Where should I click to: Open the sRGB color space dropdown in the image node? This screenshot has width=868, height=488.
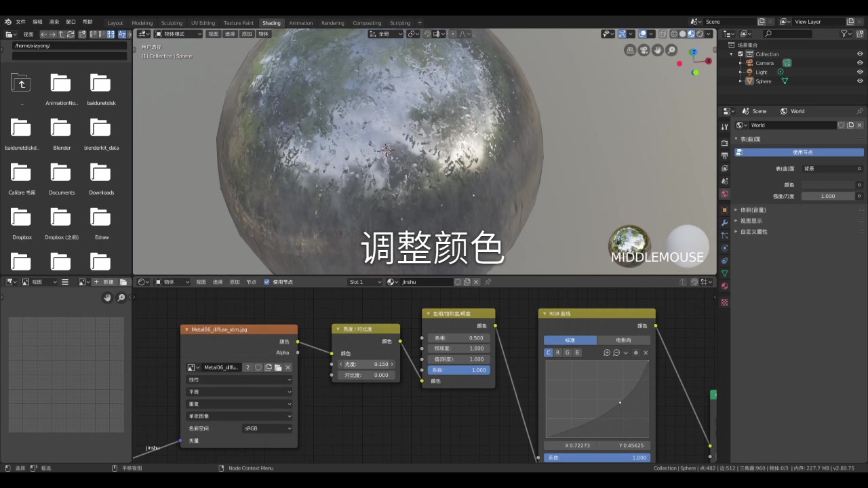[x=267, y=428]
